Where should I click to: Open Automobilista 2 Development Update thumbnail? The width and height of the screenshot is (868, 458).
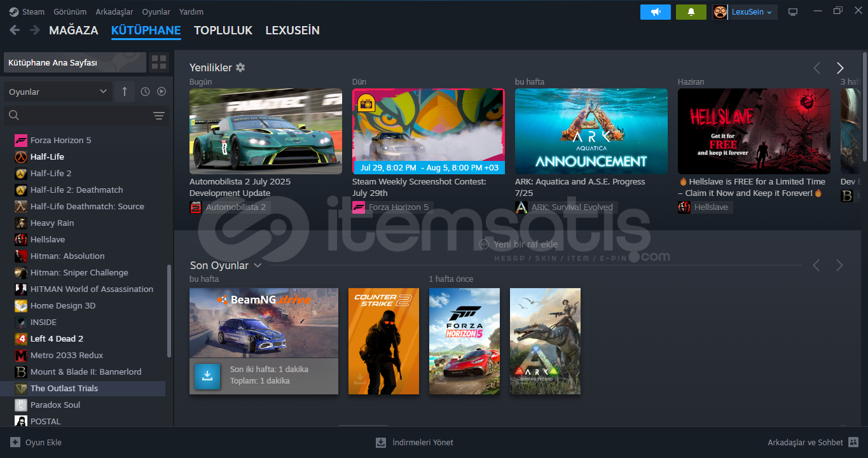coord(266,131)
